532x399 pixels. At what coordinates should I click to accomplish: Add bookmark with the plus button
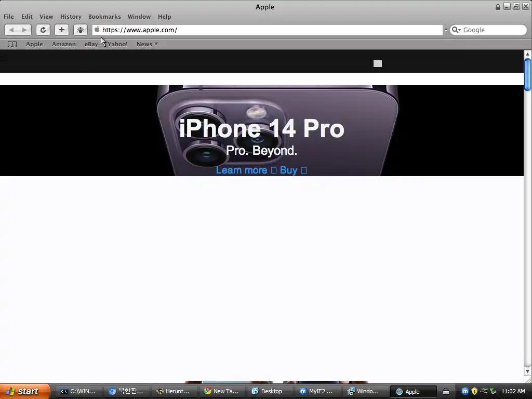coord(62,30)
